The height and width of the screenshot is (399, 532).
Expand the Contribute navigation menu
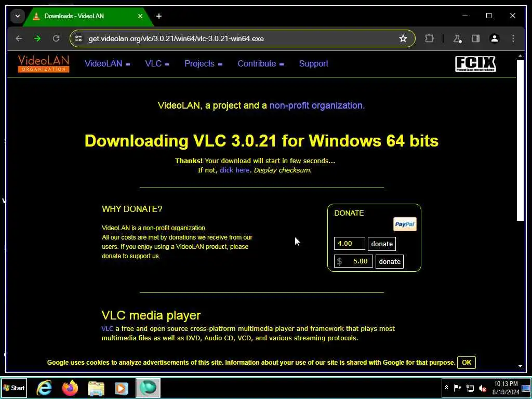tap(261, 64)
